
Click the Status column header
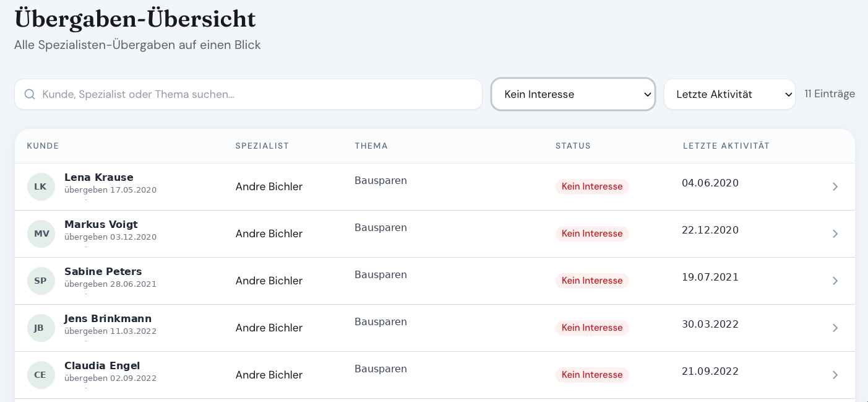(x=573, y=146)
